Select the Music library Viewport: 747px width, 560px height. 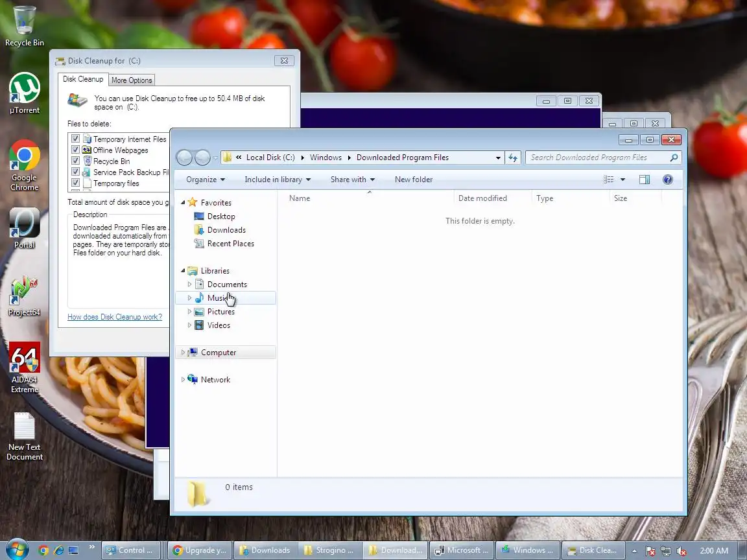226,298
